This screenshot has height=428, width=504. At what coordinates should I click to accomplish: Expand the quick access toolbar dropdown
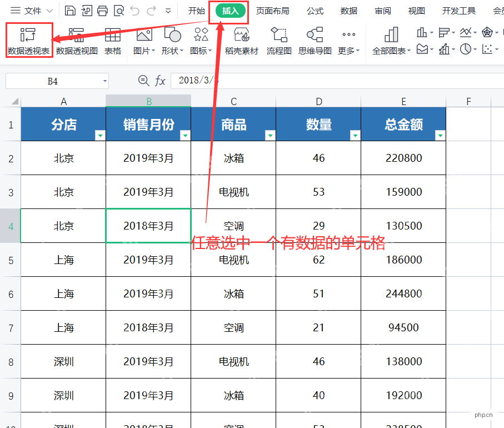[168, 11]
